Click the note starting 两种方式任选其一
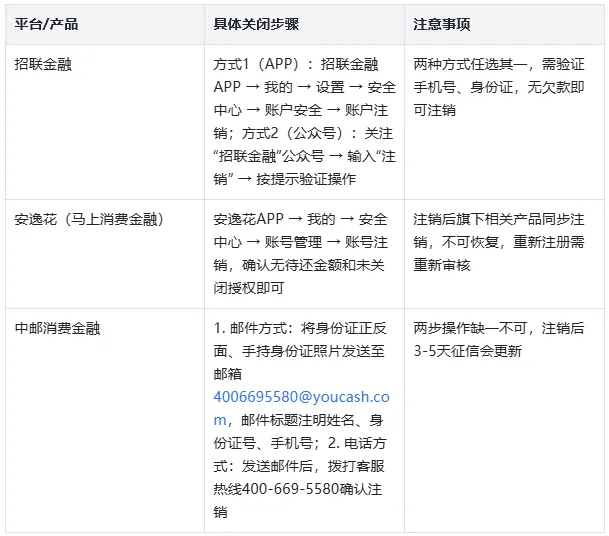The height and width of the screenshot is (536, 609). click(499, 87)
